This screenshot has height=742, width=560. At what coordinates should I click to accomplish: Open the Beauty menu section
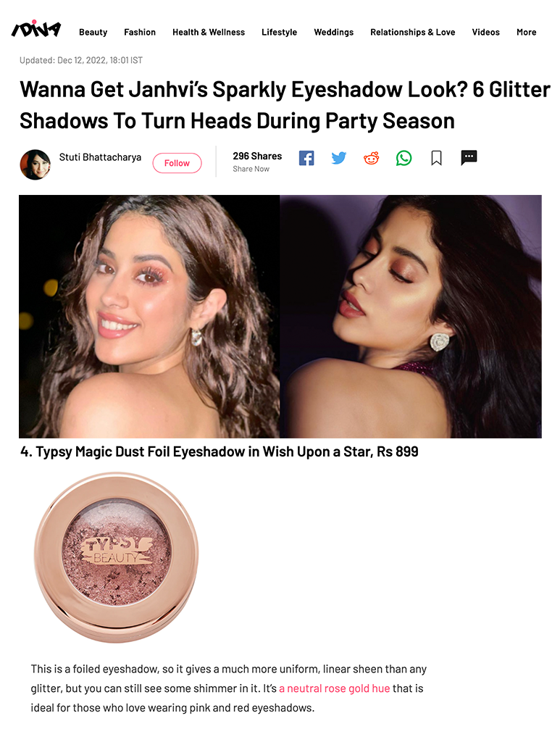coord(93,32)
